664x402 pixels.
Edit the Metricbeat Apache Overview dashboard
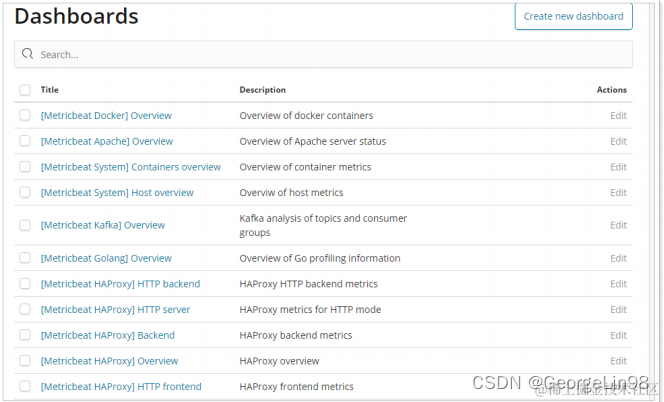coord(618,141)
